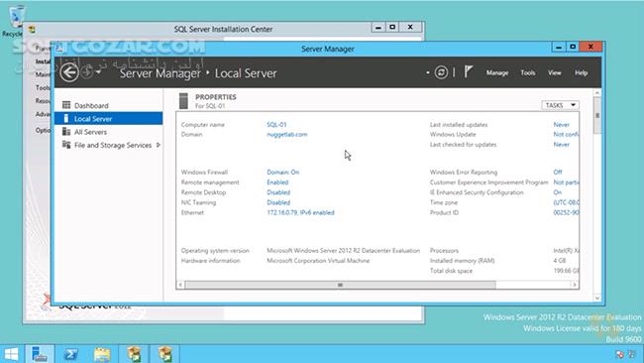Click the second SQL Server setup taskbar icon
Viewport: 644px width, 363px height.
tap(164, 354)
